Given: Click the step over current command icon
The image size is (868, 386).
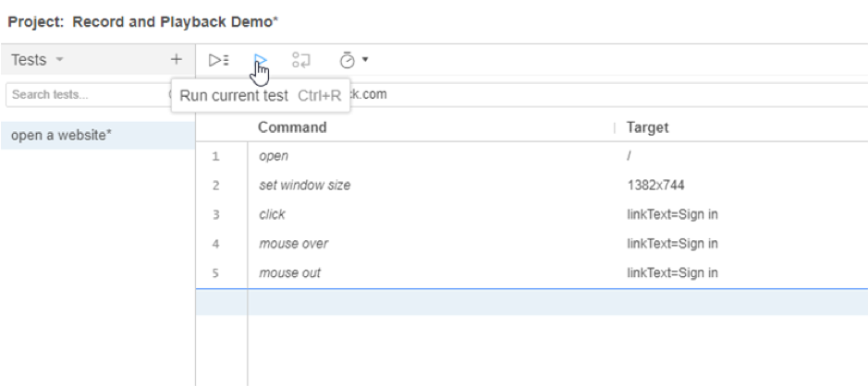Looking at the screenshot, I should (x=300, y=60).
